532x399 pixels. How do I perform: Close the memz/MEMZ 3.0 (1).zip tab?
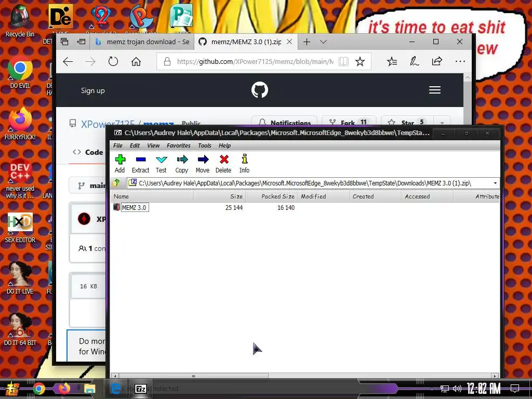289,42
